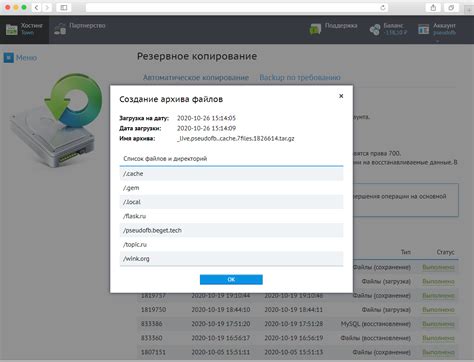Viewport: 474px width, 362px height.
Task: Show all tabs overview button
Action: coord(451,7)
